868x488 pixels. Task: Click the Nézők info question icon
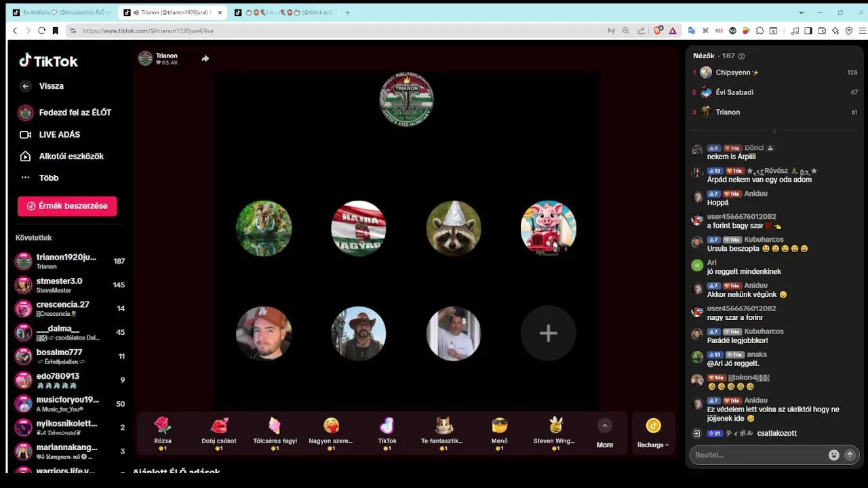pos(741,56)
